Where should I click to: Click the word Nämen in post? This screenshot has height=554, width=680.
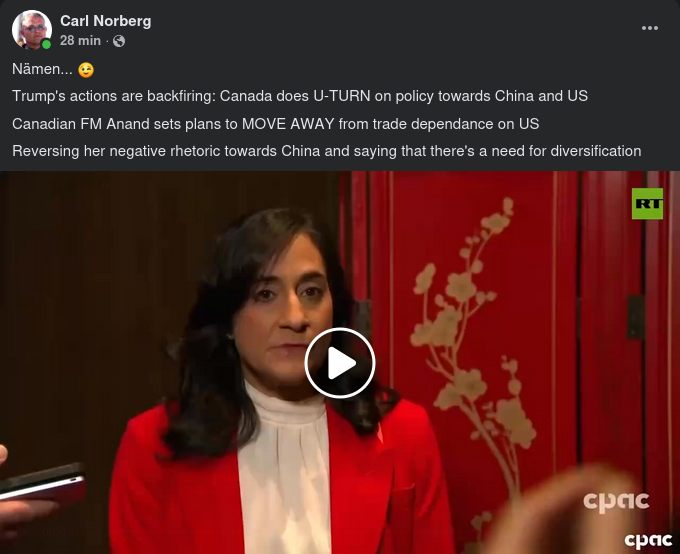point(42,69)
